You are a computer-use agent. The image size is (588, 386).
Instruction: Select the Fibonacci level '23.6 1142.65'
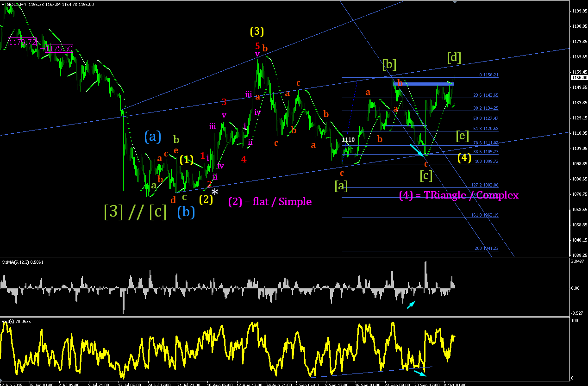486,95
